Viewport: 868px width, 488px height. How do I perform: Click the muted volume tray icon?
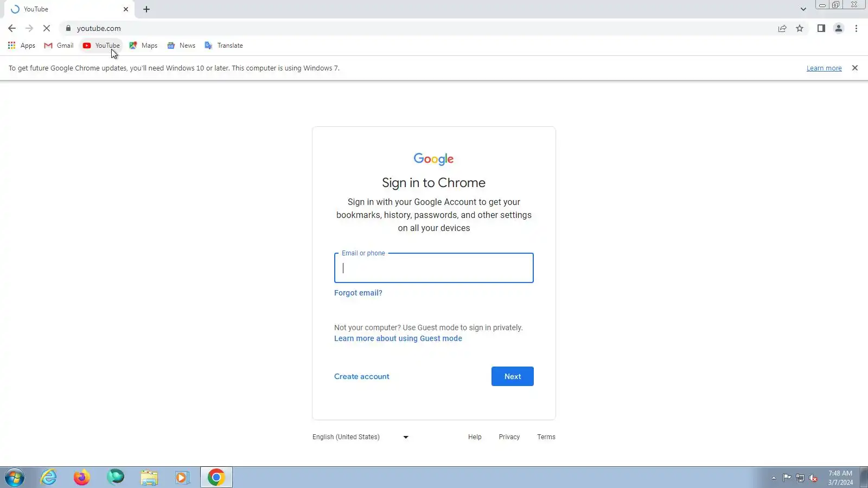point(813,478)
